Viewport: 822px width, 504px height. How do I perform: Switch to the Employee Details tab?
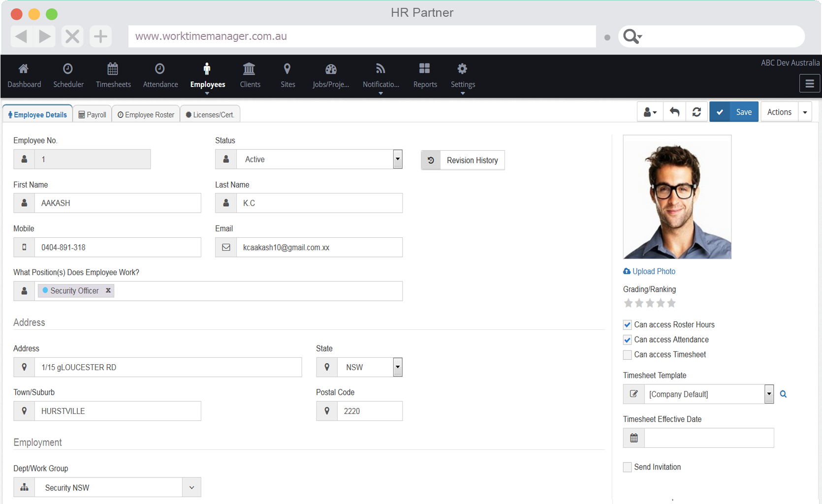pos(37,114)
